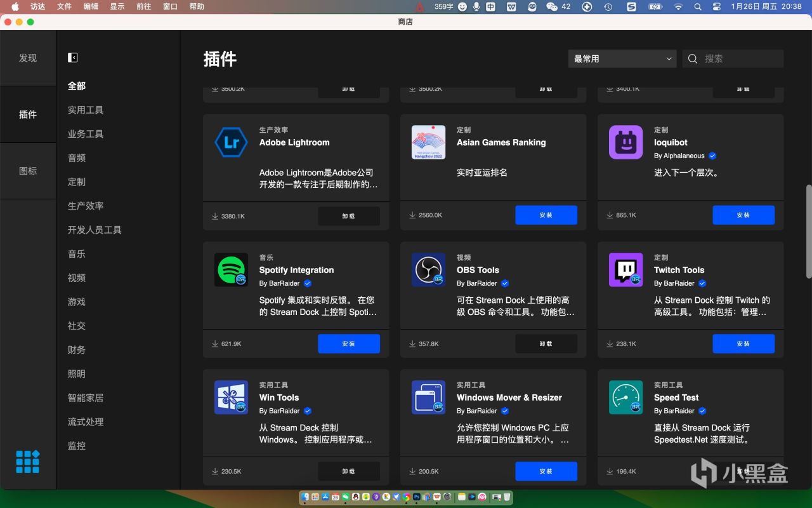Viewport: 812px width, 508px height.
Task: Open the 帮助 menu
Action: point(197,6)
